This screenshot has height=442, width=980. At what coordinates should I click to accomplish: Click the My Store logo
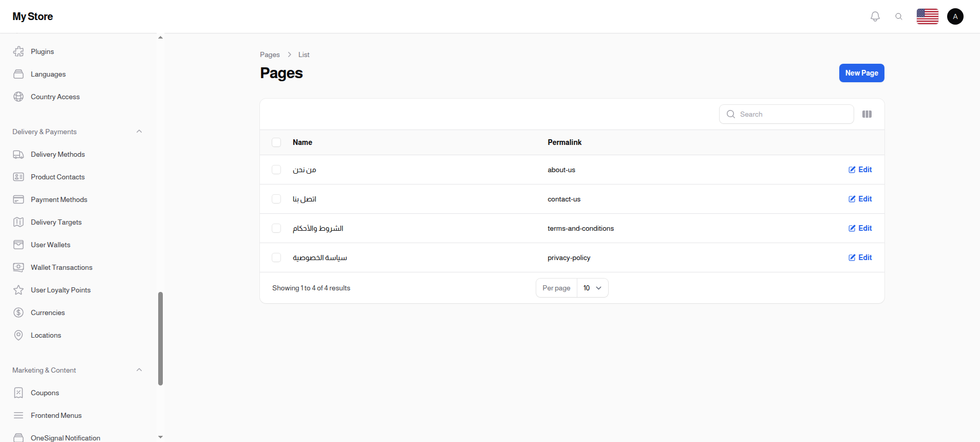33,16
